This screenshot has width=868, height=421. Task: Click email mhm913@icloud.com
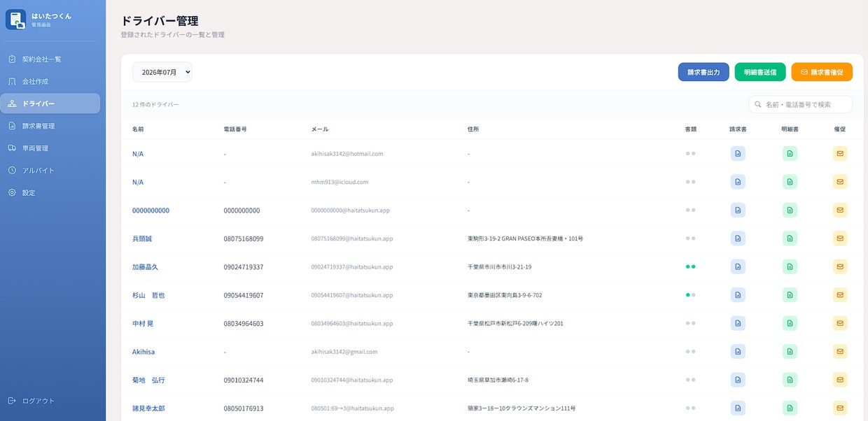[x=339, y=182]
